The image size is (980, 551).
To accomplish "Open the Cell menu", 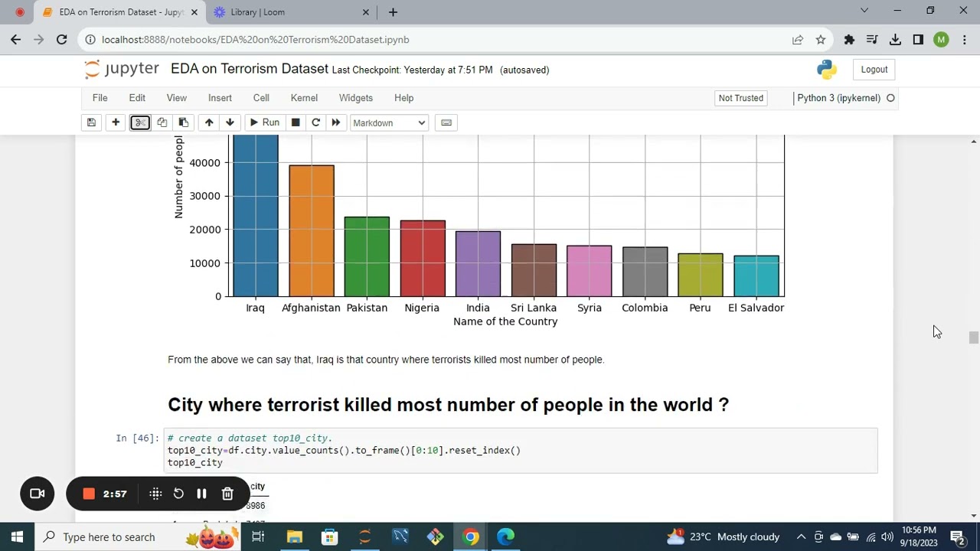I will (261, 98).
